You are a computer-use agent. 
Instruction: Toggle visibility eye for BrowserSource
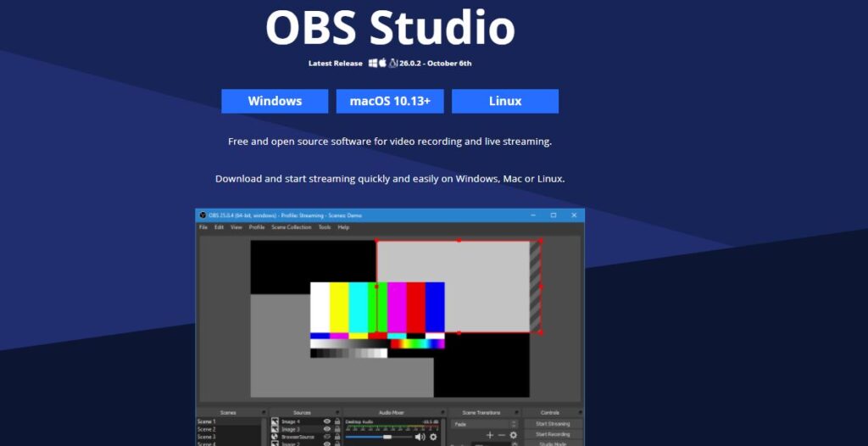click(x=327, y=437)
